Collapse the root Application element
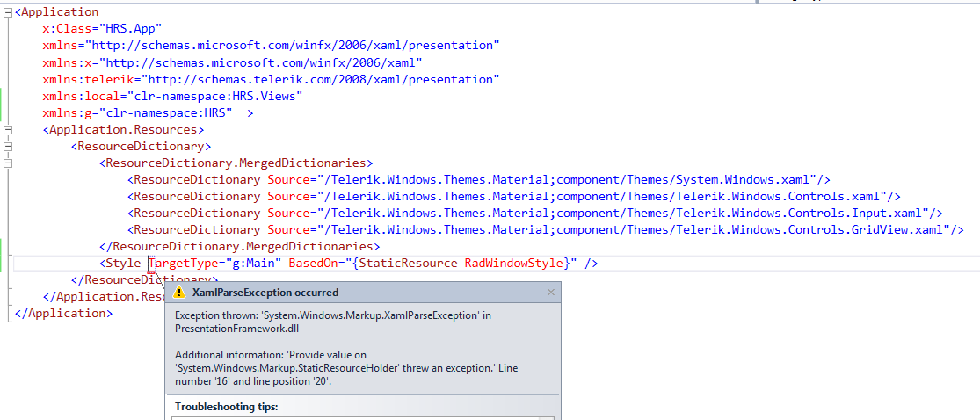980x420 pixels. [9, 11]
